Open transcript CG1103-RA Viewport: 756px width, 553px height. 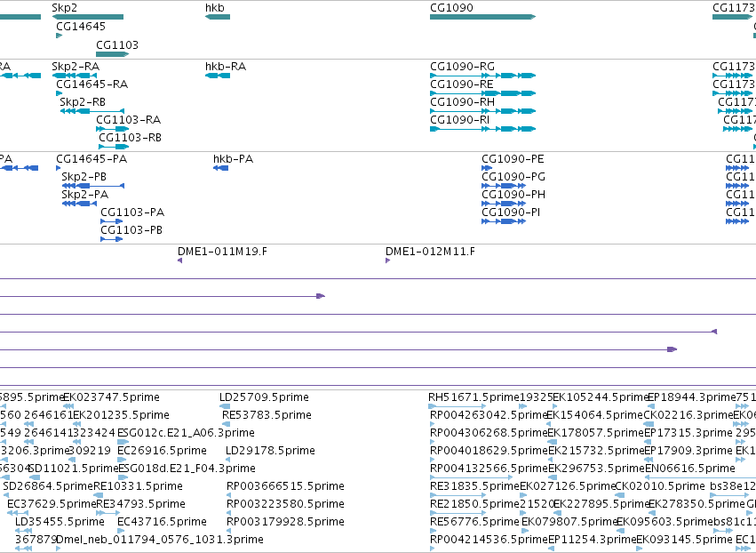128,120
